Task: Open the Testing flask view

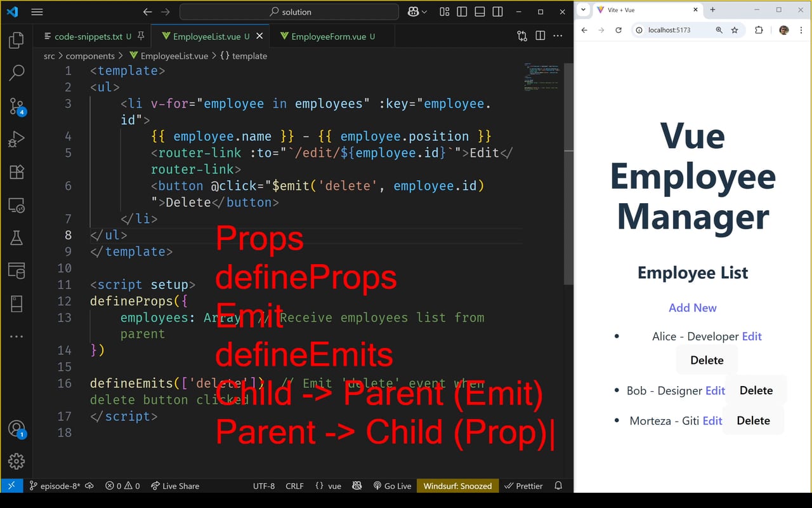Action: pos(16,238)
